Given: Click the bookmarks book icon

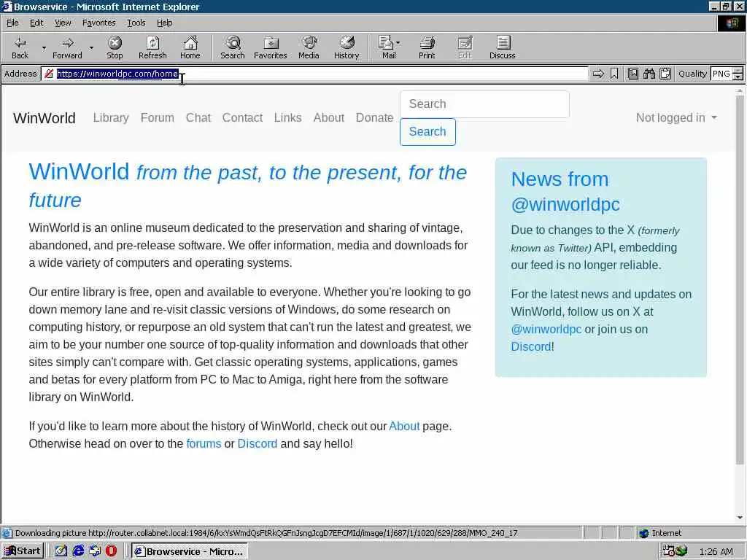Looking at the screenshot, I should 633,74.
